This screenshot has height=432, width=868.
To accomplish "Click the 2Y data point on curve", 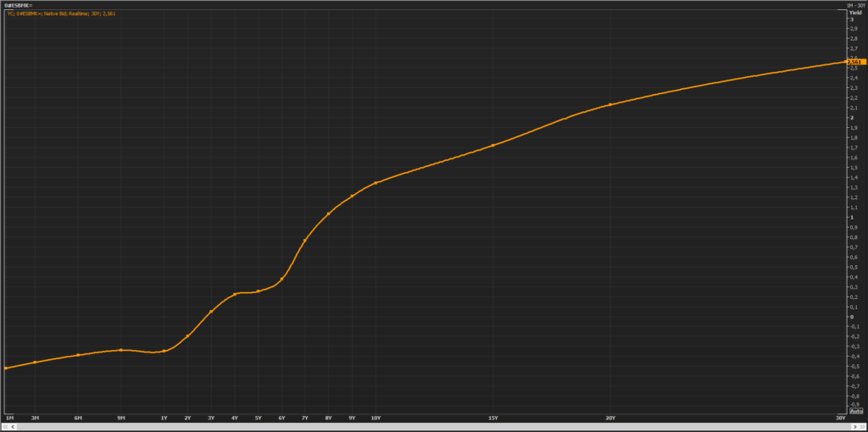I will [187, 335].
